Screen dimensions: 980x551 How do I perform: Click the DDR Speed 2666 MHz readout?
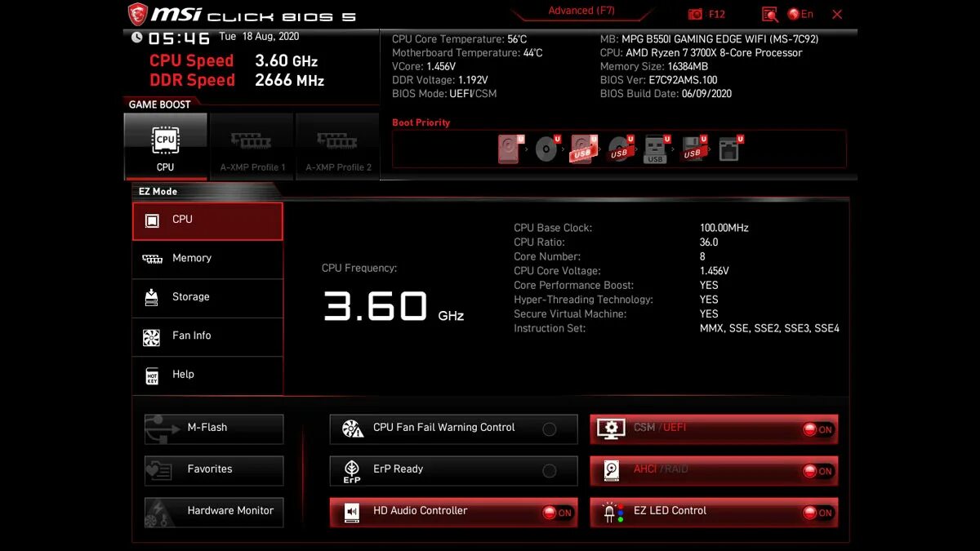click(237, 81)
